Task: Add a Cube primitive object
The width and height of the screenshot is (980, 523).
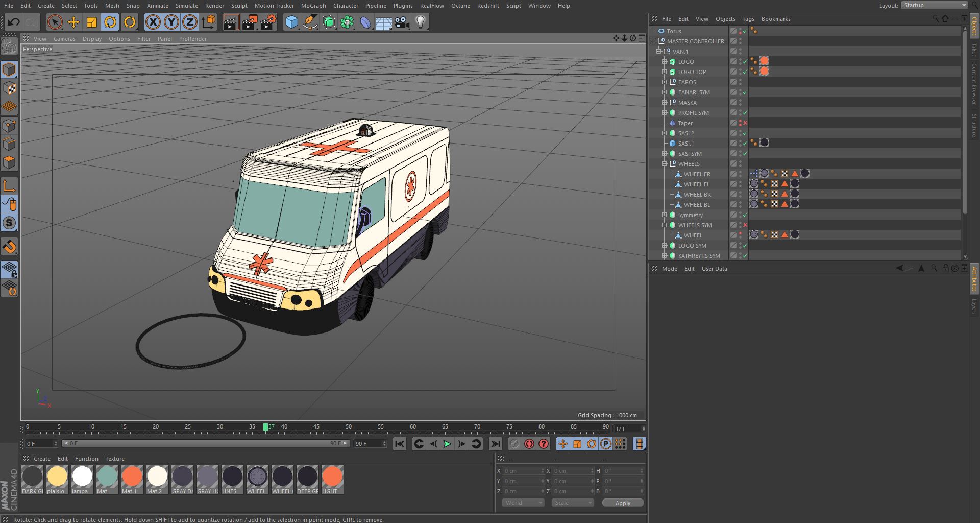Action: [x=291, y=22]
